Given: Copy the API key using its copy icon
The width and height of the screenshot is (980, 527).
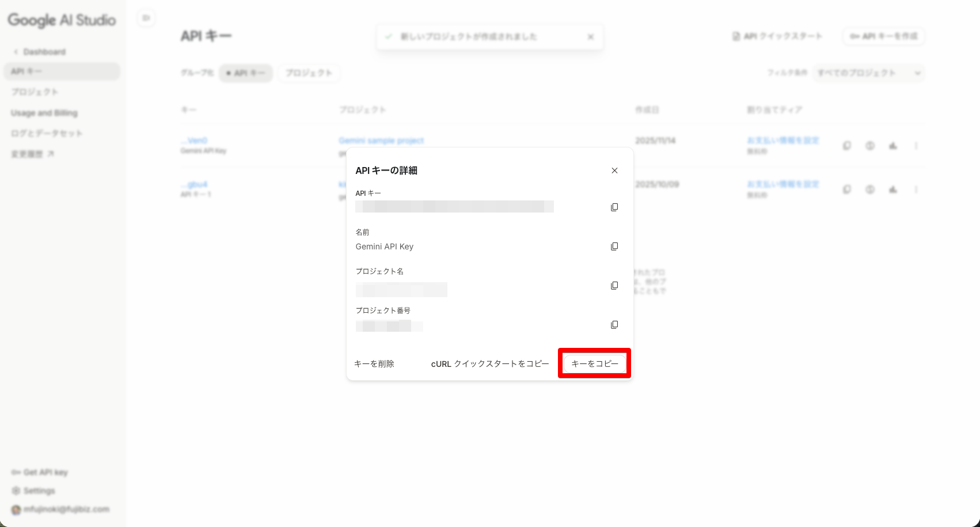Looking at the screenshot, I should pos(614,207).
